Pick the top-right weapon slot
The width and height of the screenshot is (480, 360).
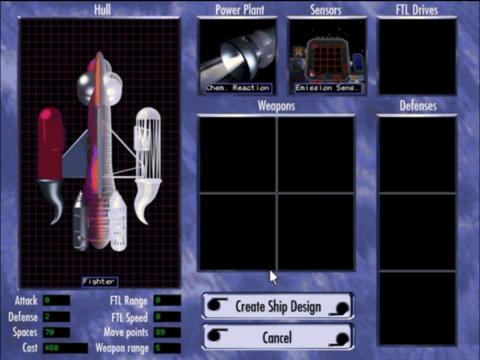point(316,154)
